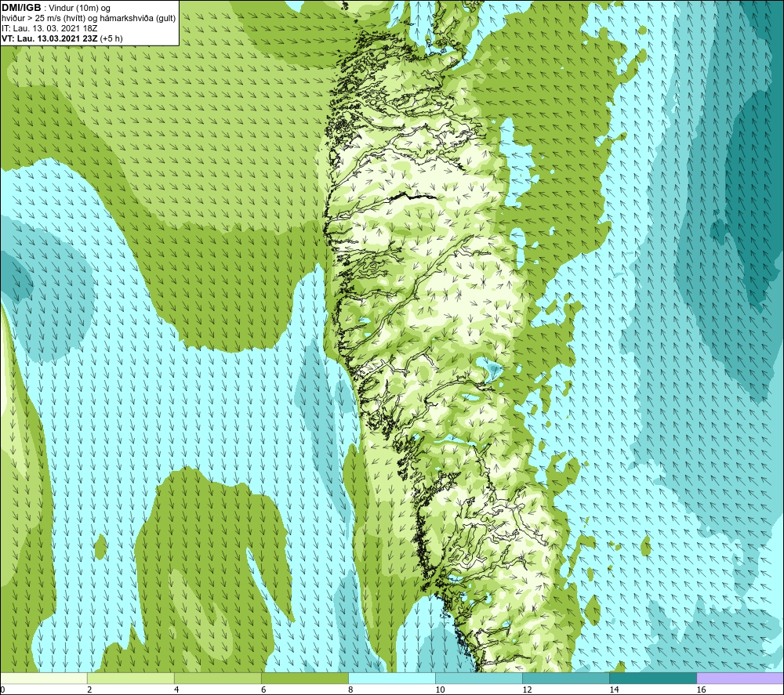
Task: Click the 8–10 m/s light cyan swatch
Action: pos(392,679)
